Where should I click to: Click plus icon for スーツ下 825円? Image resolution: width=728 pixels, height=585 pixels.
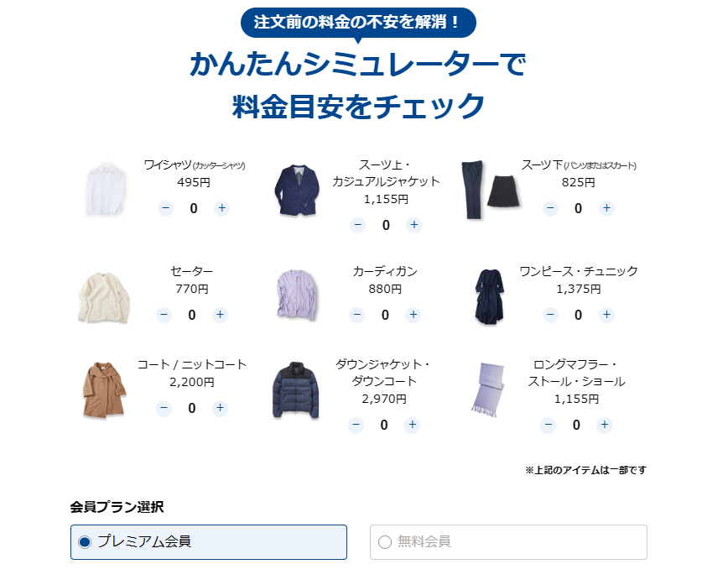point(606,208)
